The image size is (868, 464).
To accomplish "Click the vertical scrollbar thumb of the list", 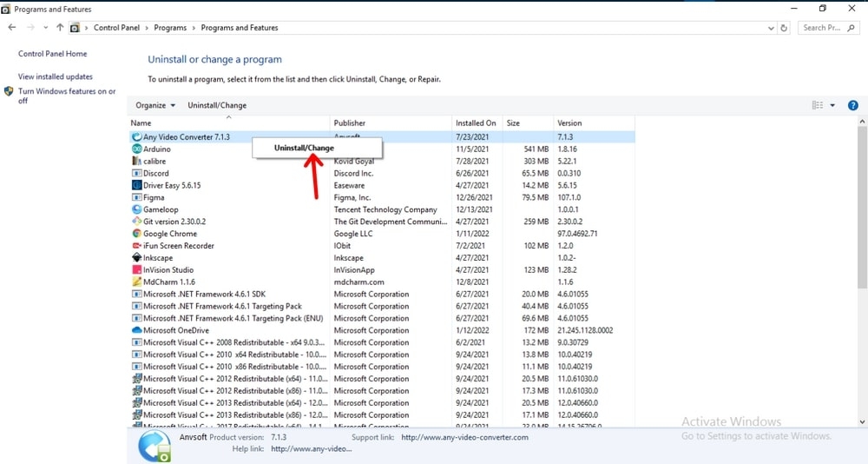I will [862, 208].
